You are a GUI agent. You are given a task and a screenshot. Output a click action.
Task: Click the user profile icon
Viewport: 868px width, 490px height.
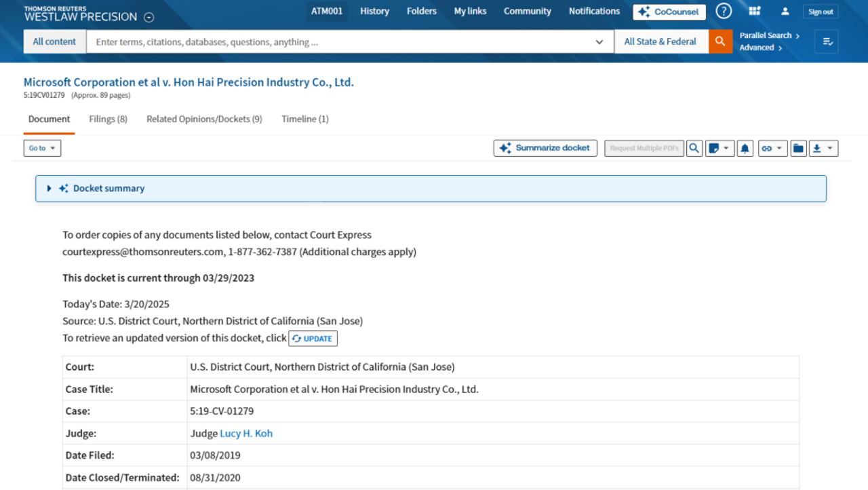(x=785, y=12)
